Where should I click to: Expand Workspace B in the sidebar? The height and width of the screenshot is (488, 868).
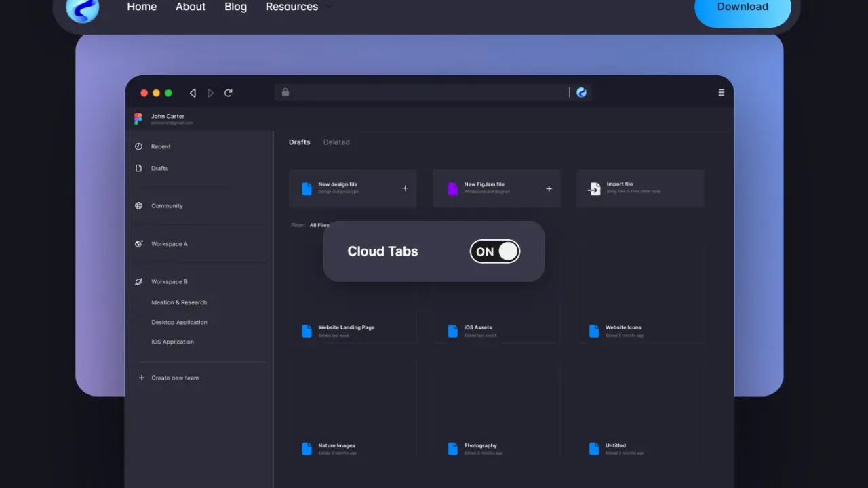tap(169, 282)
